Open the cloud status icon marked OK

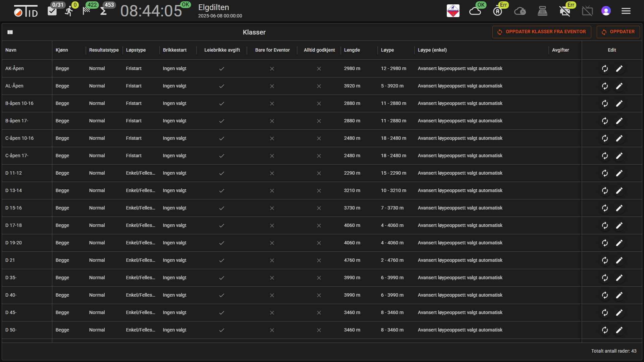pos(475,11)
